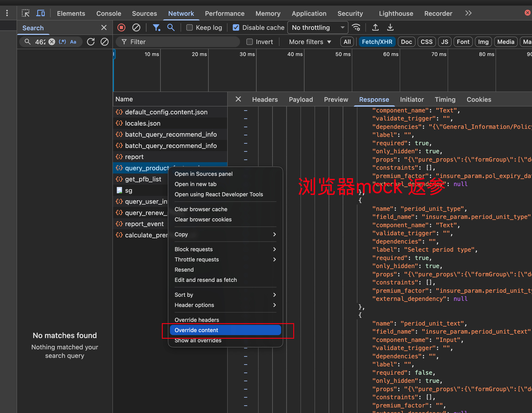Image resolution: width=532 pixels, height=413 pixels.
Task: Close the request details pane
Action: click(x=238, y=99)
